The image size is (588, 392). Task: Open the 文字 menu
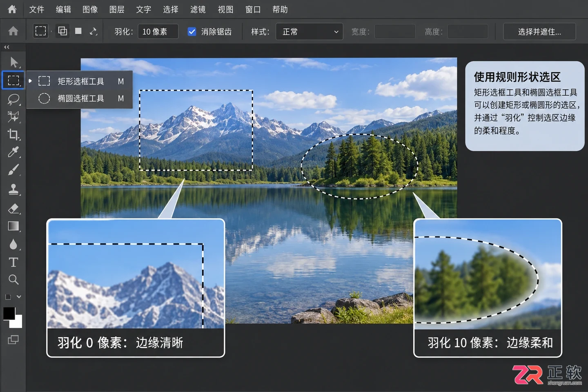pos(143,9)
